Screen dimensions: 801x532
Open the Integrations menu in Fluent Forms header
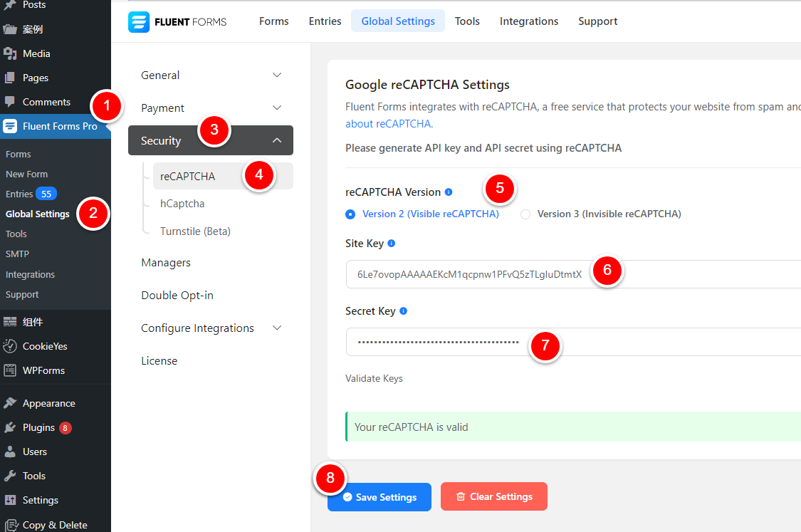(528, 21)
